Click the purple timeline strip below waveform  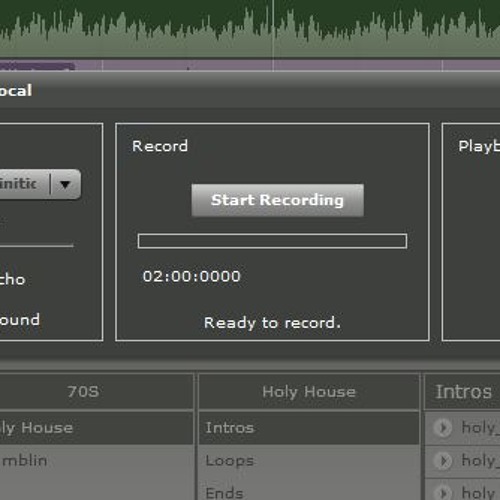click(x=250, y=65)
